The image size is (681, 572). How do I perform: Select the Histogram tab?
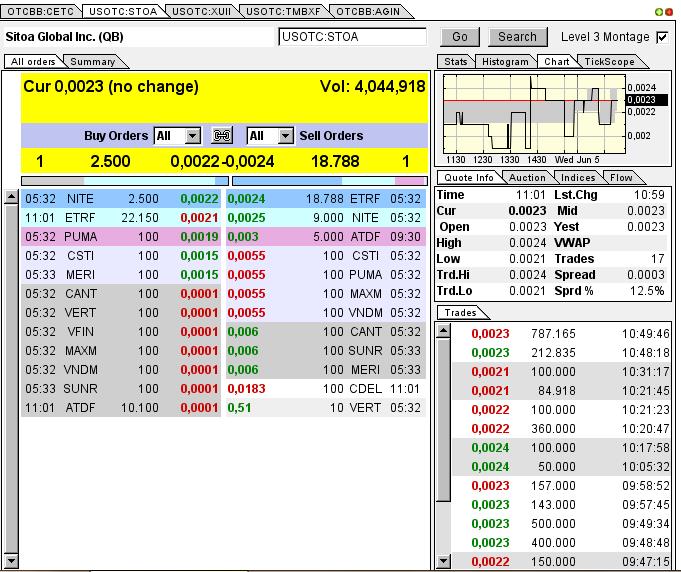tap(505, 62)
